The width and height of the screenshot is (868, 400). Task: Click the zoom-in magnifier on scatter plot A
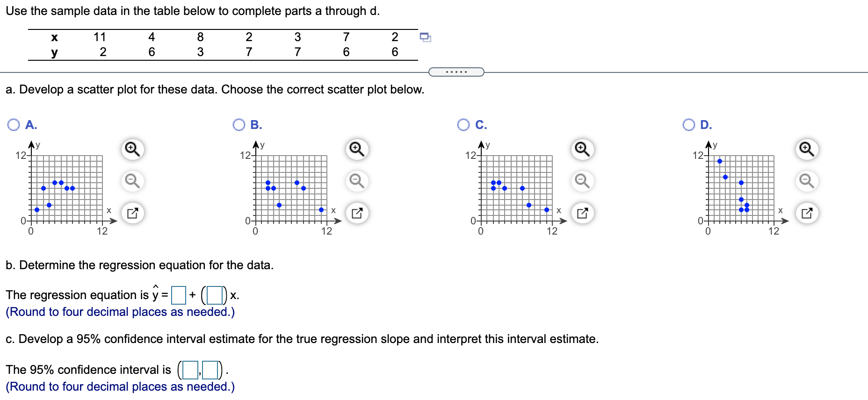(x=131, y=149)
